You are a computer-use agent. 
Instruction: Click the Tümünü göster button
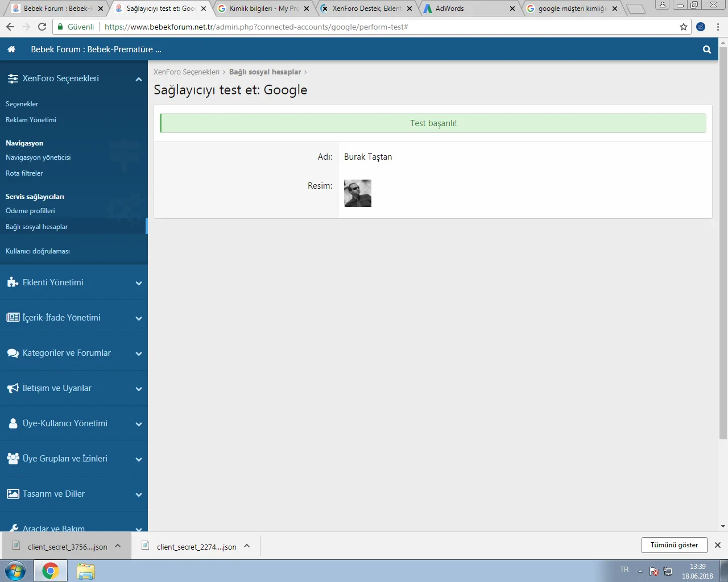coord(674,545)
